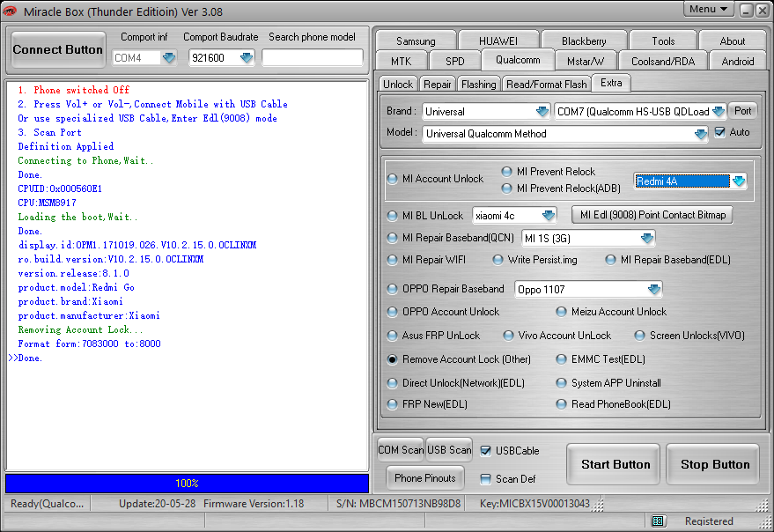Toggle the Auto checkbox
Image resolution: width=774 pixels, height=532 pixels.
(719, 132)
